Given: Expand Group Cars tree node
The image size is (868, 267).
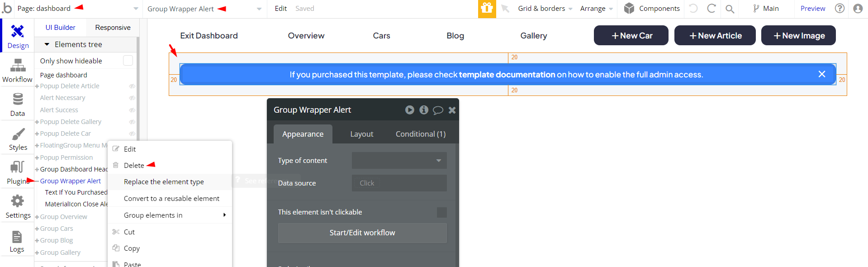Looking at the screenshot, I should [x=37, y=229].
